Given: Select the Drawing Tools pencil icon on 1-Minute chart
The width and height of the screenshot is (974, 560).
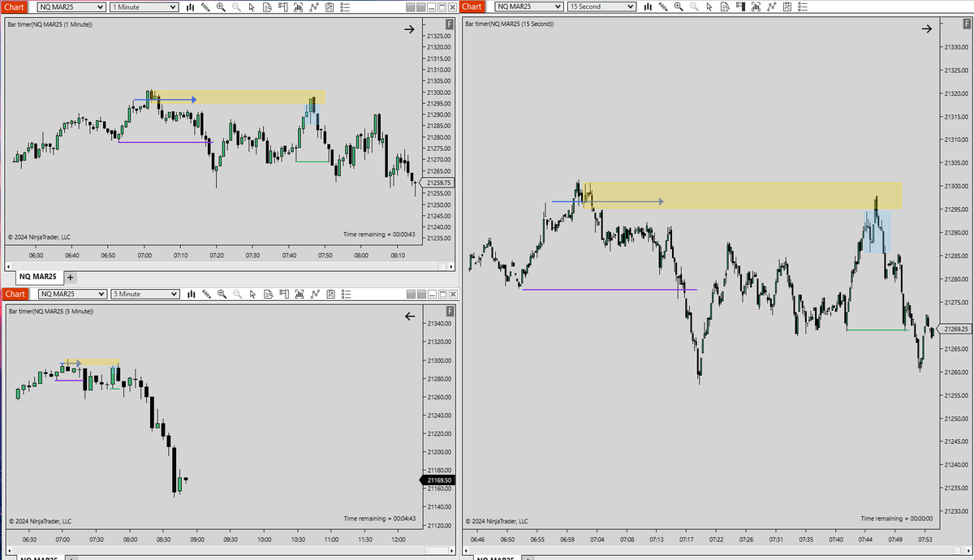Looking at the screenshot, I should click(x=205, y=6).
